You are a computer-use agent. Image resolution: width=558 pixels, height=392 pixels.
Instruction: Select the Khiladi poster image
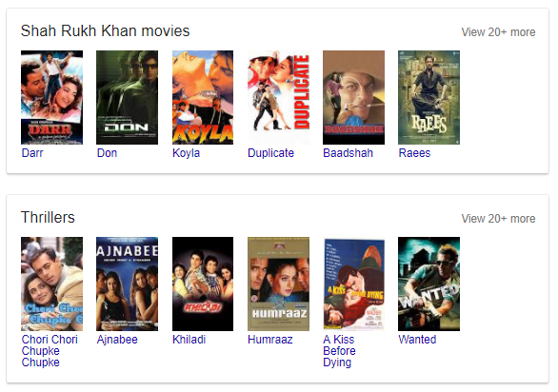point(203,284)
